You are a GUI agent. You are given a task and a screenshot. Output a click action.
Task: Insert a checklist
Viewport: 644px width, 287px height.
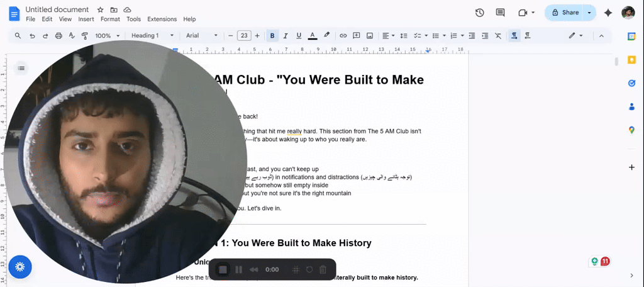coord(418,36)
